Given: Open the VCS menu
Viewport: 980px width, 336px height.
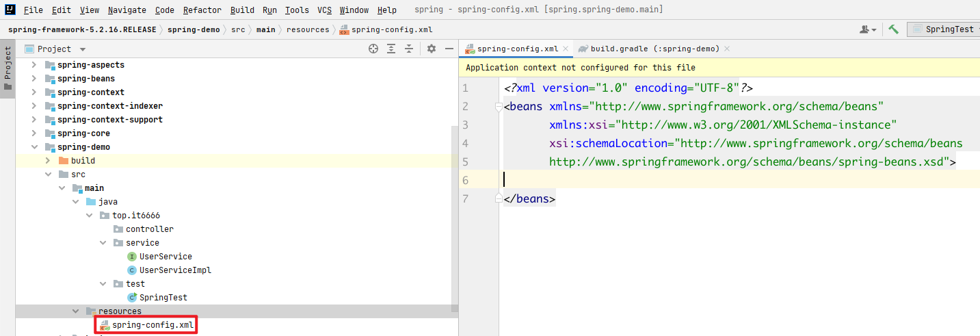Looking at the screenshot, I should [x=324, y=10].
